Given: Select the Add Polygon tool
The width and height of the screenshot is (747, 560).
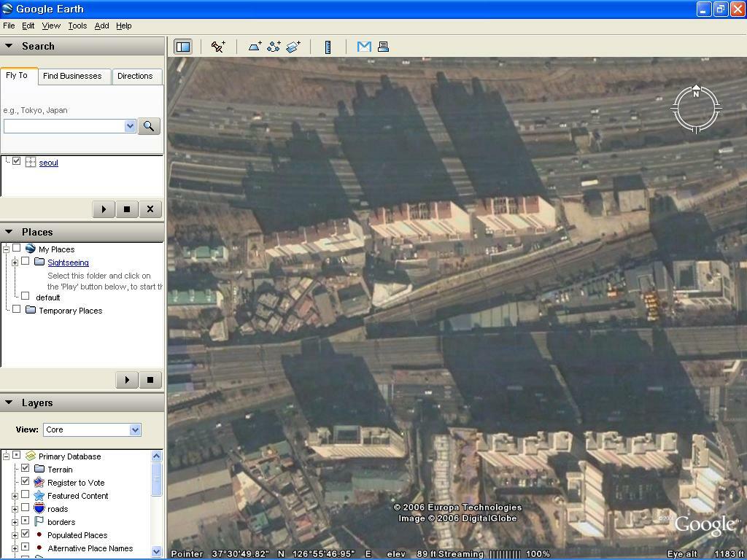Looking at the screenshot, I should 255,47.
